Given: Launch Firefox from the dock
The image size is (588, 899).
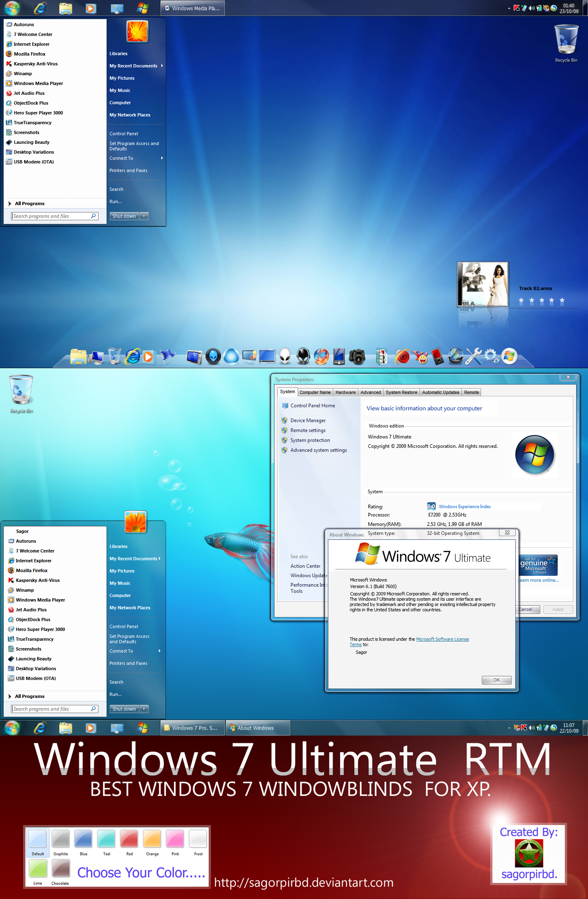Looking at the screenshot, I should tap(321, 356).
